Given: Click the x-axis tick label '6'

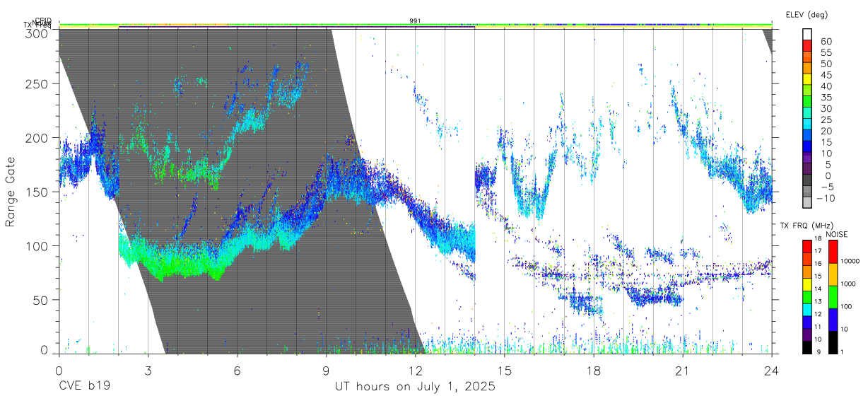Looking at the screenshot, I should click(x=237, y=370).
